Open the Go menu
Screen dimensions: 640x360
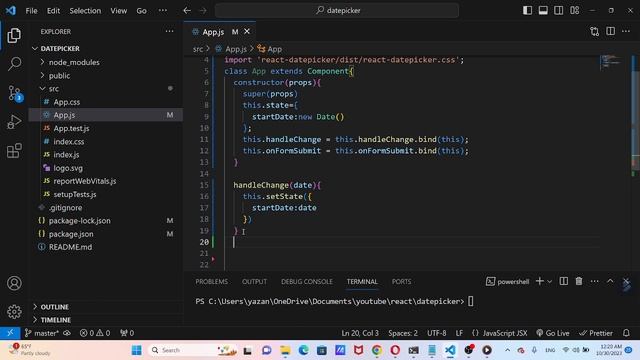pos(141,11)
